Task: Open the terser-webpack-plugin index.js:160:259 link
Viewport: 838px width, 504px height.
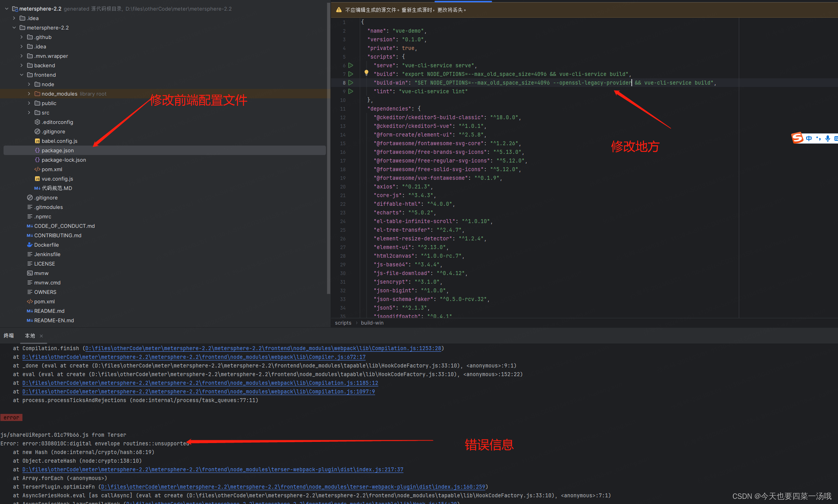Action: [293, 487]
